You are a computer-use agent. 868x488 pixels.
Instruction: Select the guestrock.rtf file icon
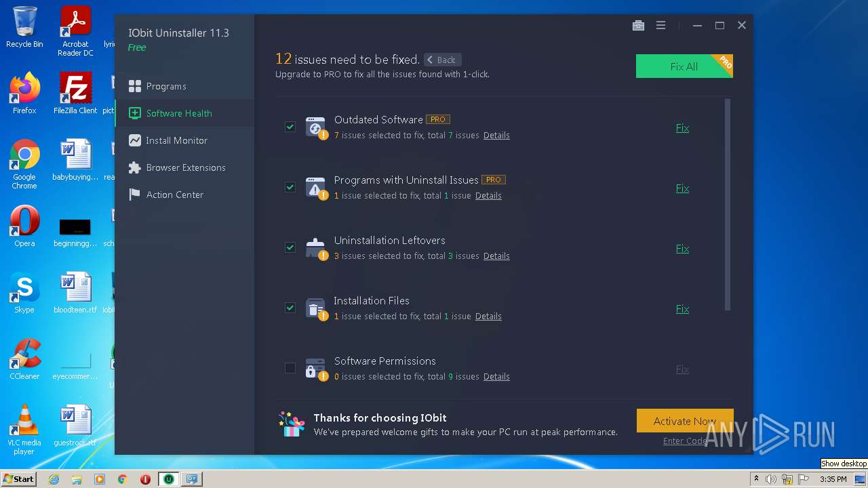[75, 425]
